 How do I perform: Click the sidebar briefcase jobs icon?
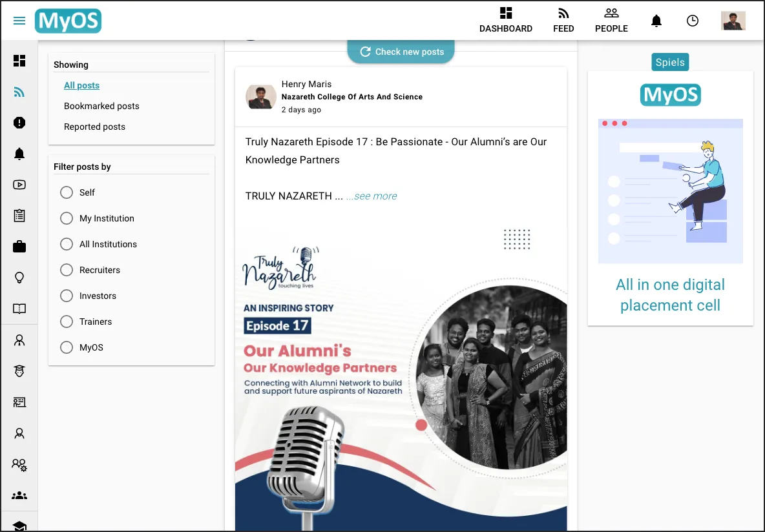(x=19, y=246)
